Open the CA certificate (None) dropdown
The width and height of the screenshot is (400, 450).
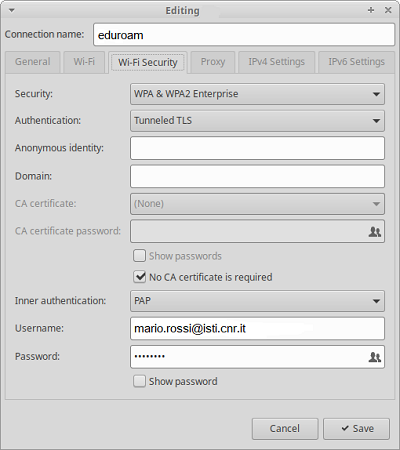pos(257,204)
